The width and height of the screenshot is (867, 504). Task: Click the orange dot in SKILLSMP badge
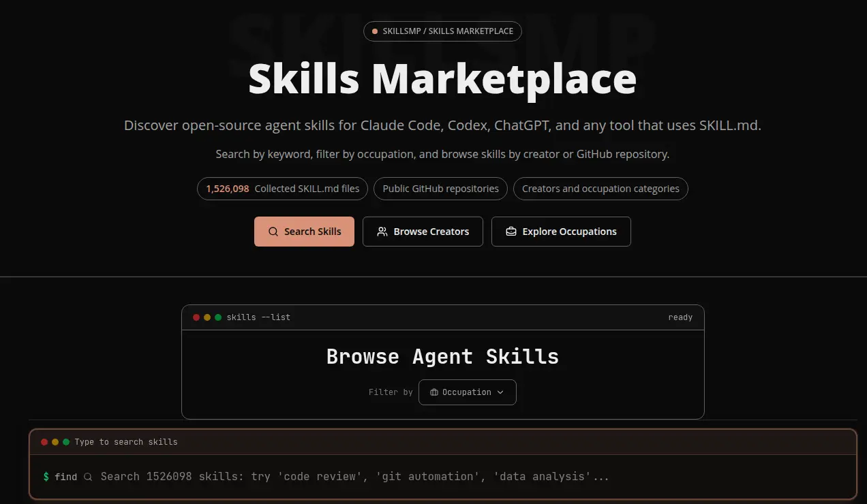[x=375, y=31]
